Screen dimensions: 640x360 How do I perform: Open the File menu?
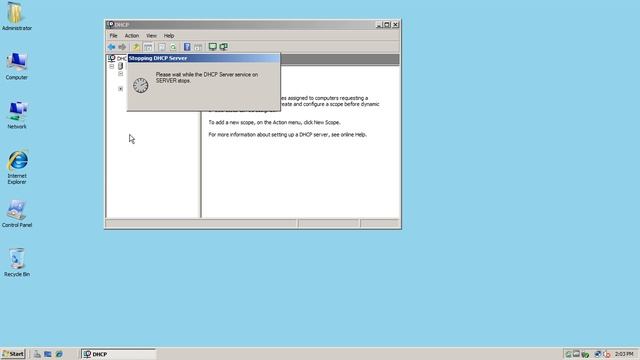click(x=113, y=36)
